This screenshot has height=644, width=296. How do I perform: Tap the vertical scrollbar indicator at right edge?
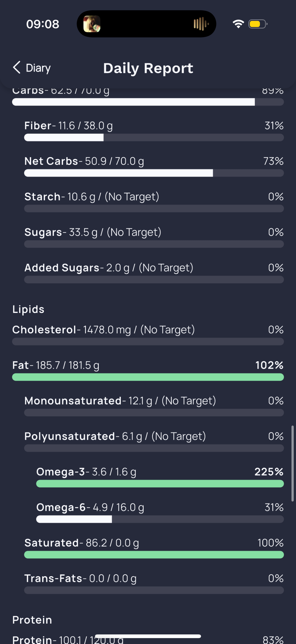[293, 463]
